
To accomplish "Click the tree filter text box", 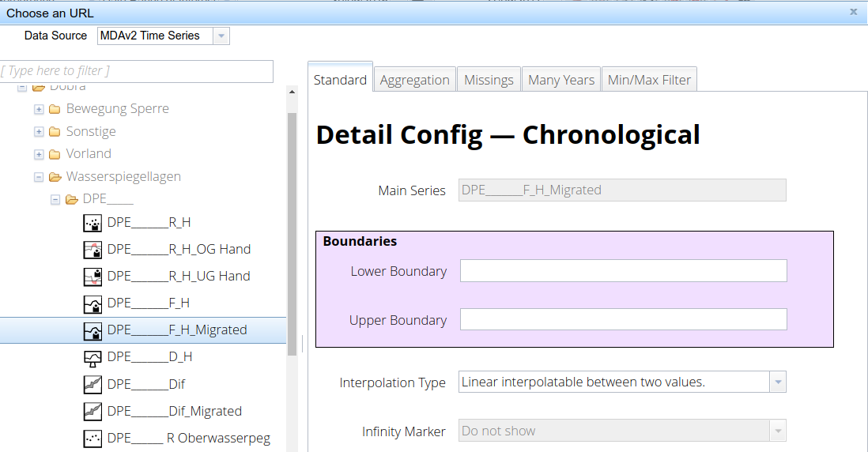I will click(x=137, y=71).
